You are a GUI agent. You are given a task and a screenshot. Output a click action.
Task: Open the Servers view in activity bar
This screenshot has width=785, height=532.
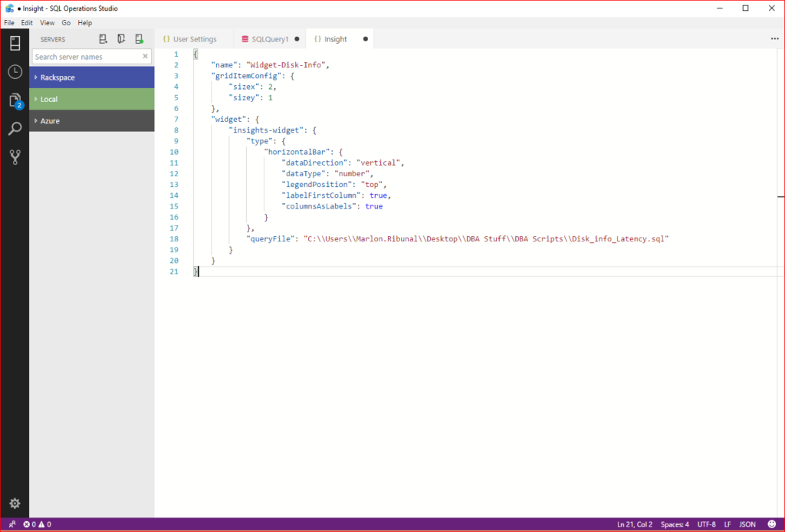click(15, 43)
